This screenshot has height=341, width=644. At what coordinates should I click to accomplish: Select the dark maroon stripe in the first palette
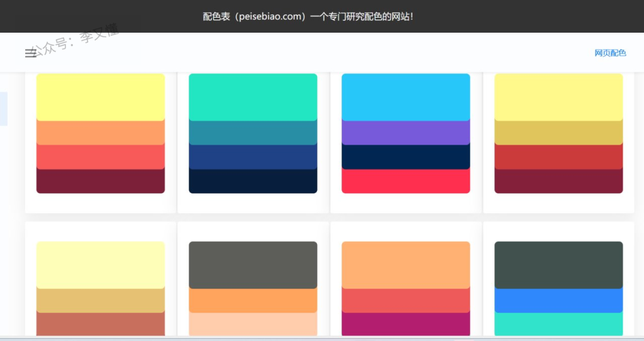101,181
